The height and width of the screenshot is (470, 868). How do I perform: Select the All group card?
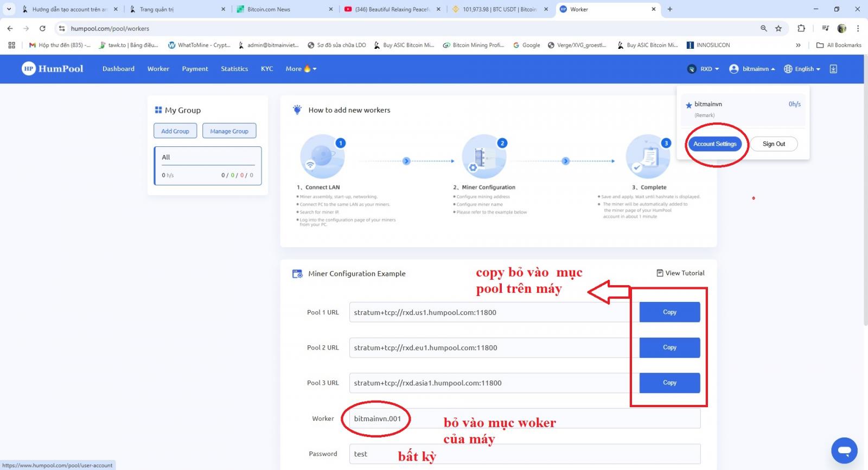pyautogui.click(x=208, y=166)
